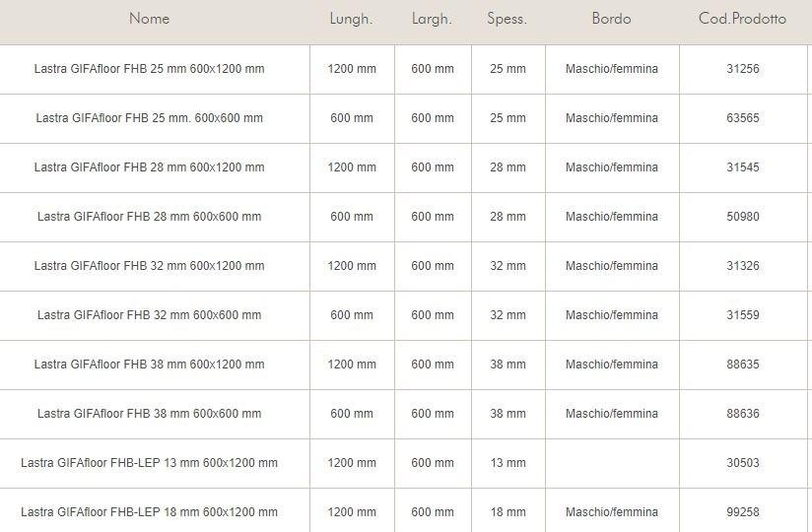The width and height of the screenshot is (812, 532).
Task: Open Lastra GIFAfloor FHB 38 mm 600x600 mm
Action: (149, 414)
